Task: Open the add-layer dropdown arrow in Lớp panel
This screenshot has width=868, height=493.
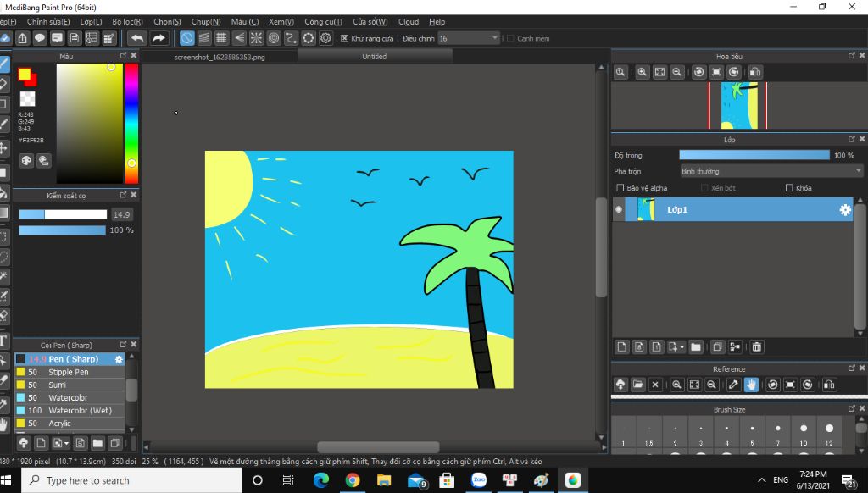Action: click(x=682, y=347)
